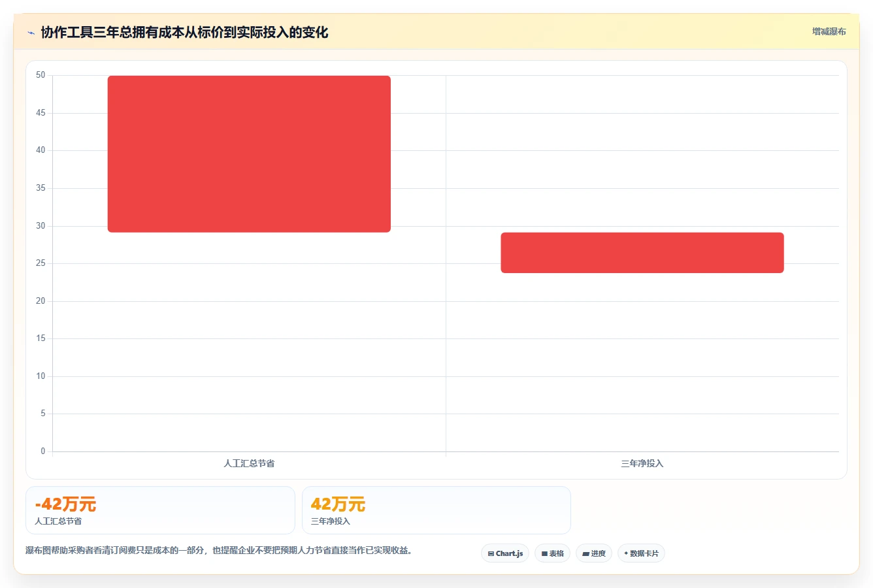The image size is (873, 588).
Task: Select the 表格 tag chip
Action: click(552, 553)
